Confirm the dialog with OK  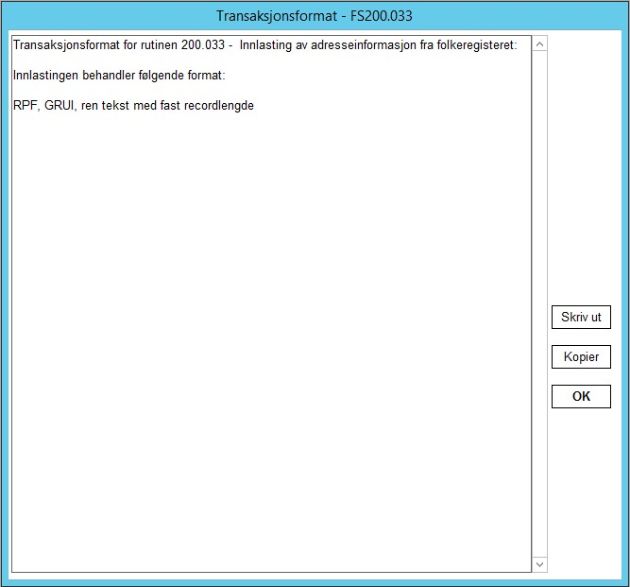581,397
